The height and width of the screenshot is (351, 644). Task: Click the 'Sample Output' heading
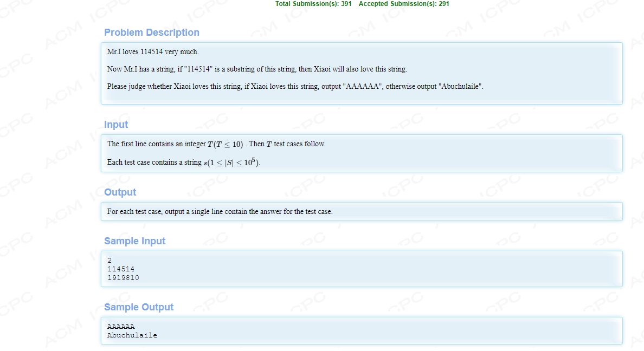tap(139, 307)
